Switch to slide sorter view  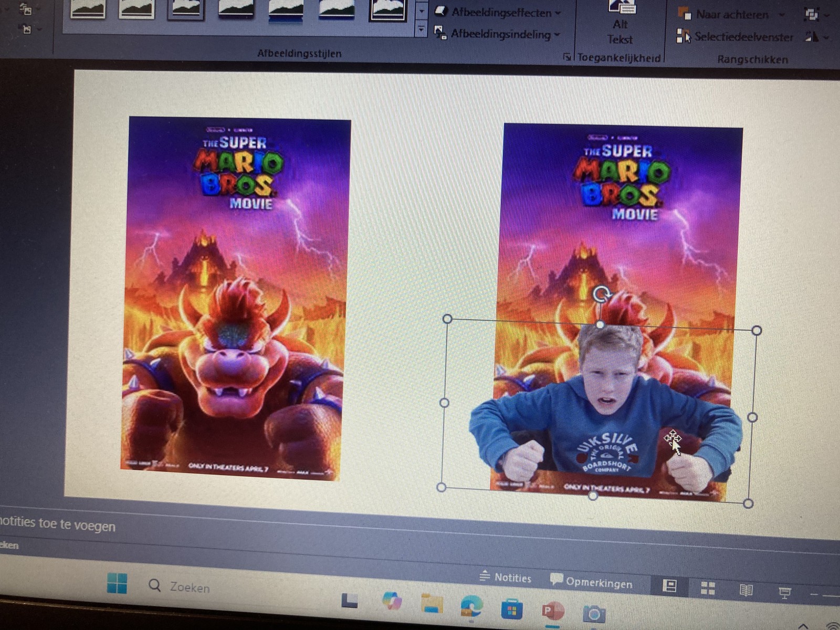[708, 589]
